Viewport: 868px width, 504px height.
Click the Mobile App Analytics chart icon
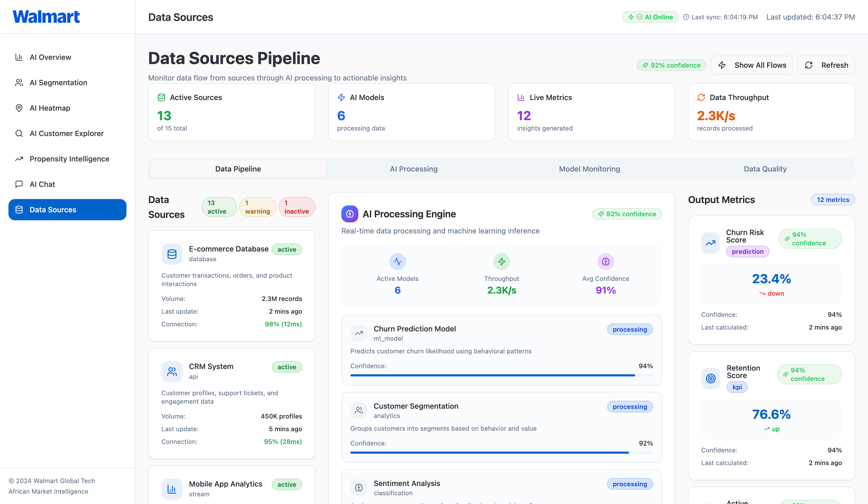(x=172, y=489)
